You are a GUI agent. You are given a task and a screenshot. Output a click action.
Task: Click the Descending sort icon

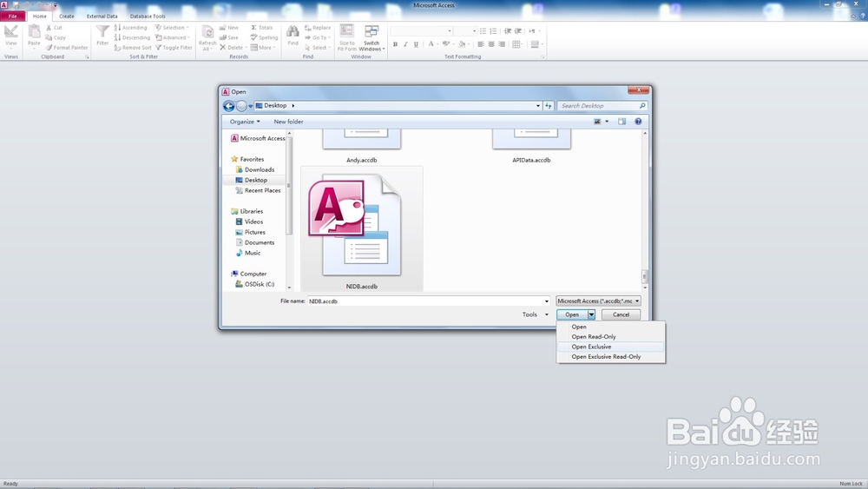117,37
